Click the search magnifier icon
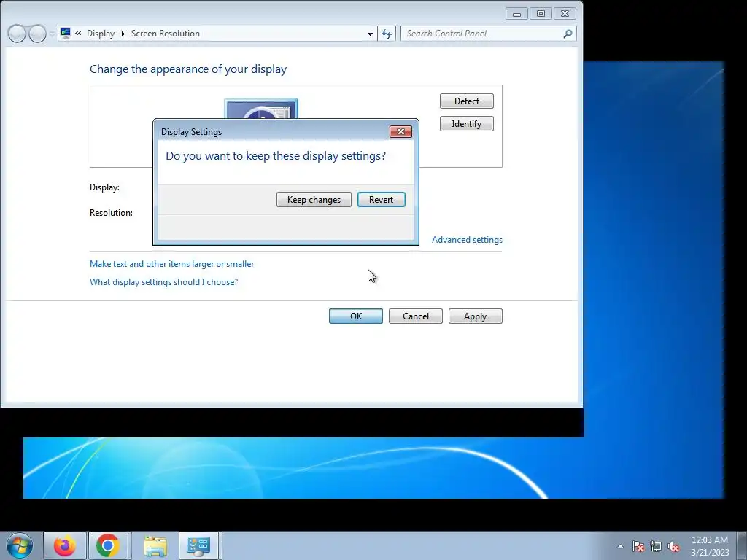The width and height of the screenshot is (747, 560). pyautogui.click(x=568, y=34)
